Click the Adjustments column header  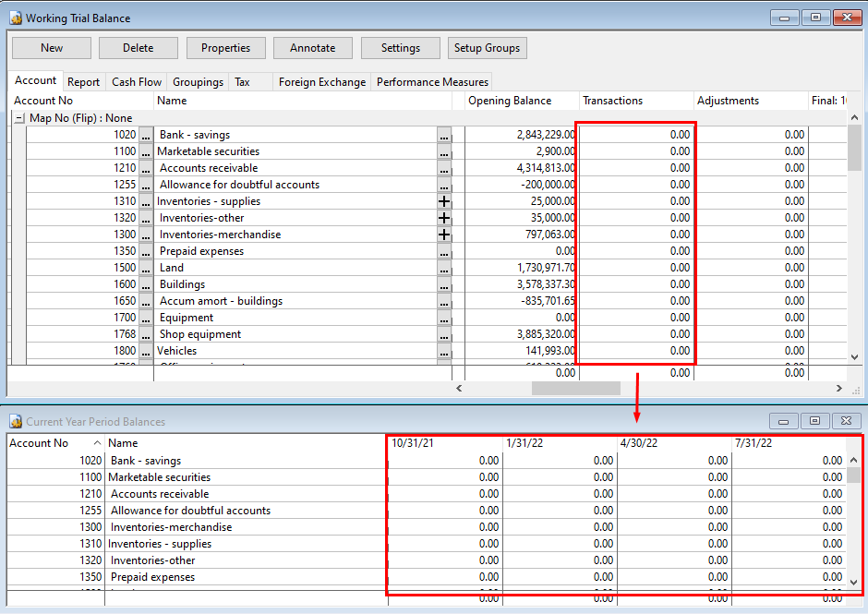[752, 101]
